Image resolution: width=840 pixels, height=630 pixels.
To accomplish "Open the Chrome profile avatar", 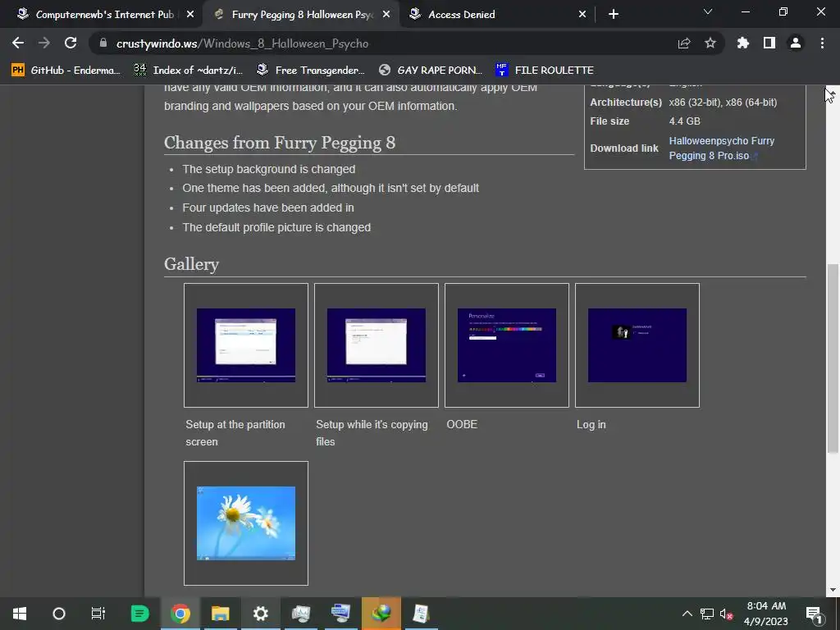I will [x=796, y=43].
